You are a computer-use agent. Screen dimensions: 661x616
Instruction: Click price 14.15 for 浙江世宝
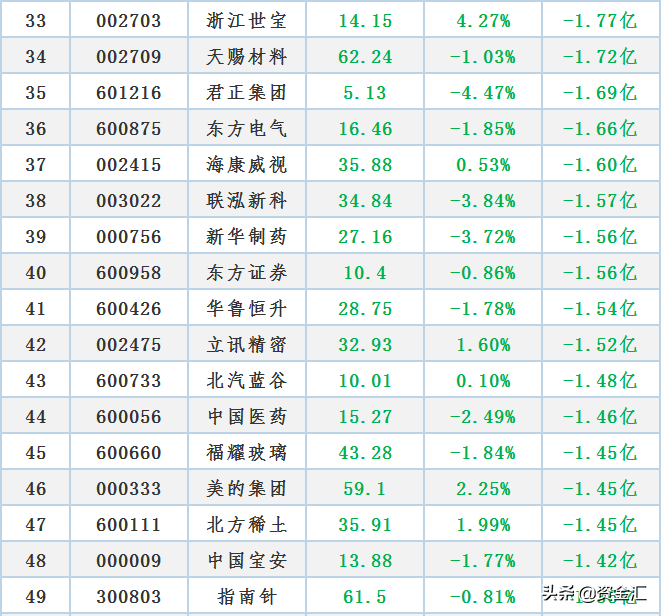(x=365, y=21)
